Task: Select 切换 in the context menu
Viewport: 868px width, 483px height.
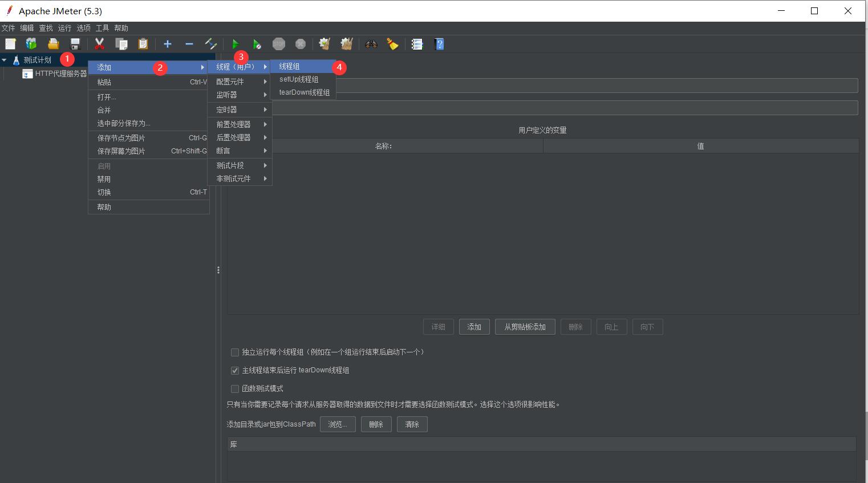Action: tap(148, 192)
